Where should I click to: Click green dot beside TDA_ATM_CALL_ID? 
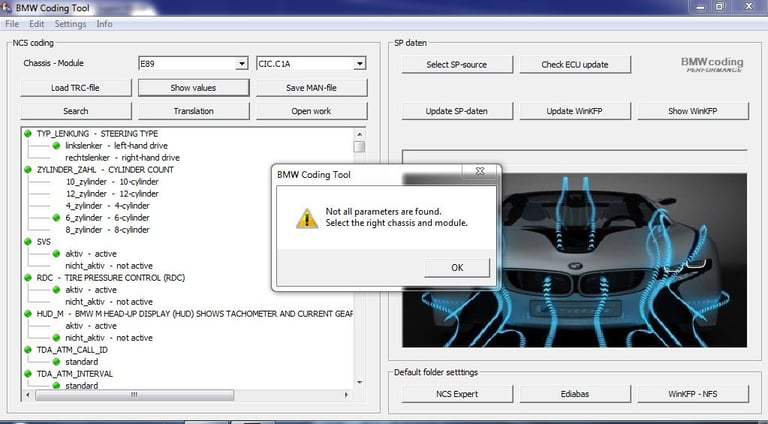pos(27,350)
